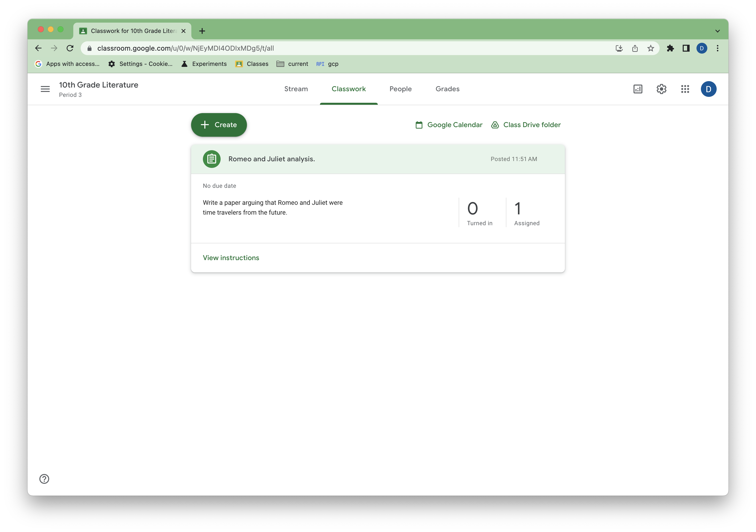Toggle the navigation drawer open
This screenshot has height=532, width=756.
pyautogui.click(x=45, y=89)
